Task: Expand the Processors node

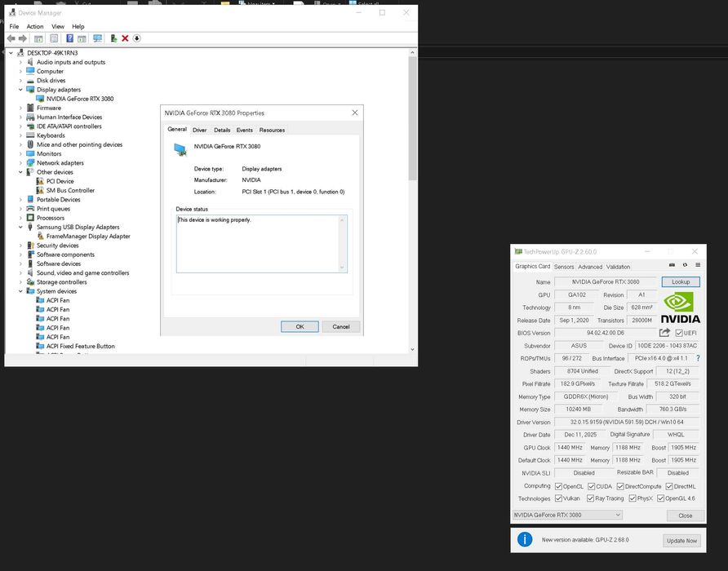Action: point(20,218)
